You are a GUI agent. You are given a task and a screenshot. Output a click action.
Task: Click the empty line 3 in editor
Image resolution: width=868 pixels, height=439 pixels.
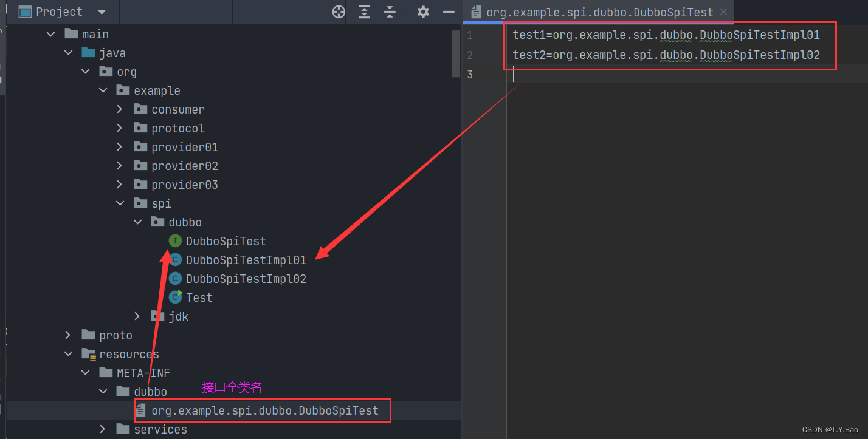coord(687,74)
